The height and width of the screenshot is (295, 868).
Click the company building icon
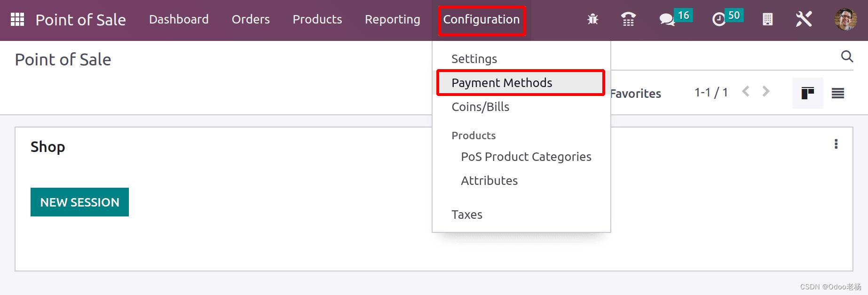coord(767,19)
